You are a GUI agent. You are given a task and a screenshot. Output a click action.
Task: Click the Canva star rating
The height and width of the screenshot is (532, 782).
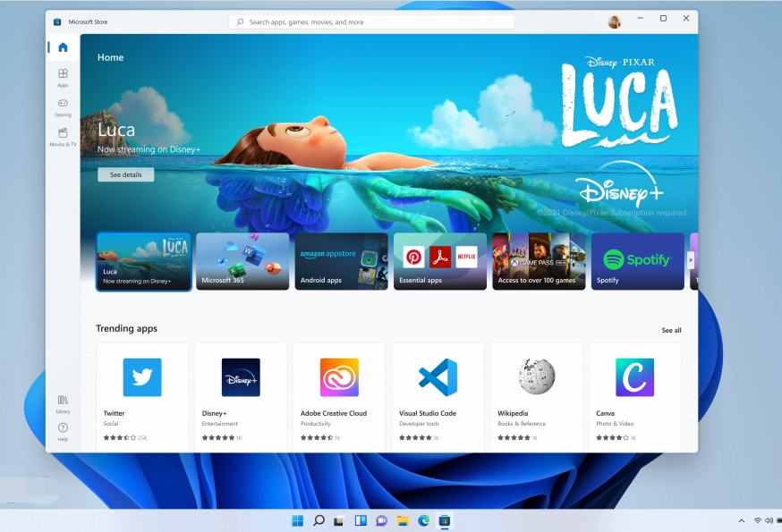tap(612, 438)
